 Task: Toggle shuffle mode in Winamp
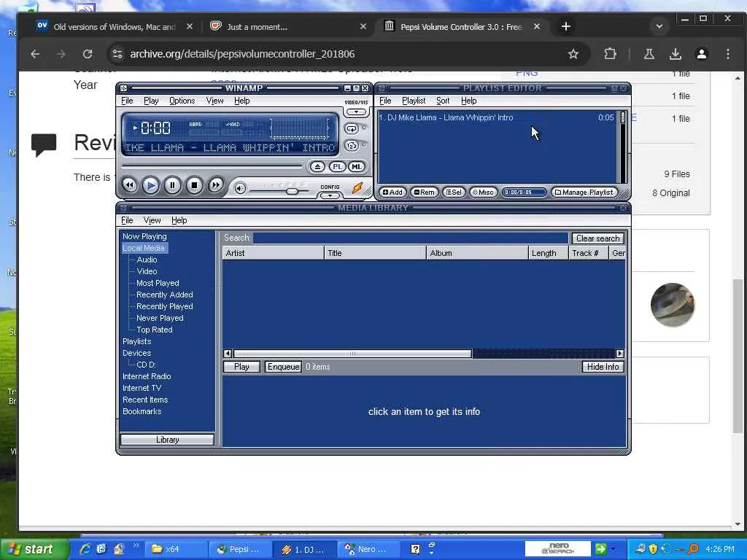coord(352,146)
